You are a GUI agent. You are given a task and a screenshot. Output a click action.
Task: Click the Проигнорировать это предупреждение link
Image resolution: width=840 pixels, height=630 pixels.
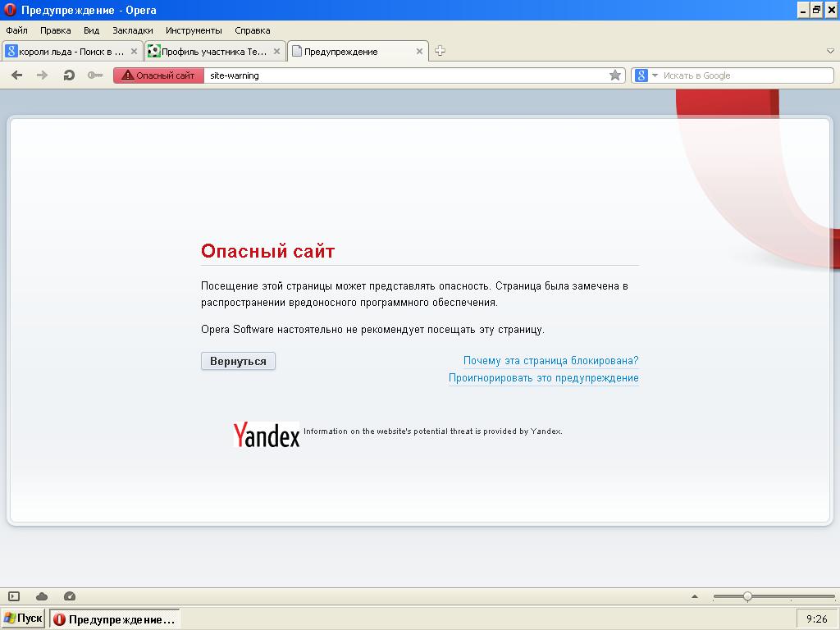[543, 378]
